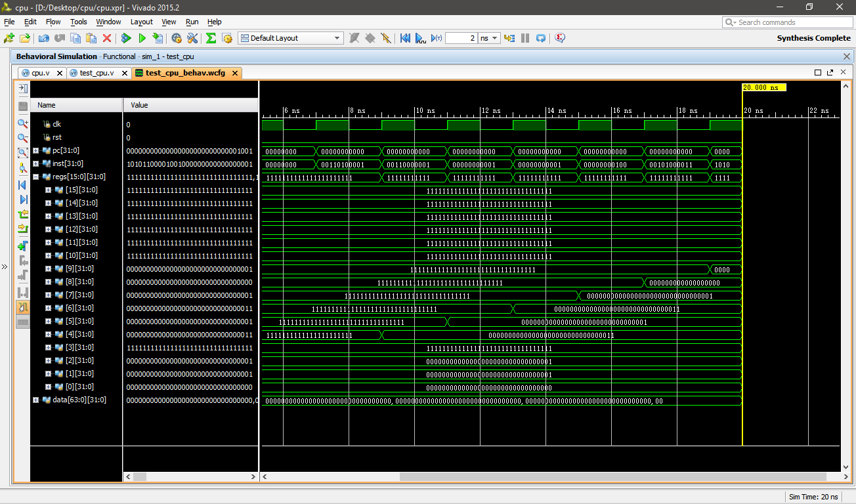Click the value column scroll right arrow
Viewport: 856px width, 504px height.
pos(253,477)
